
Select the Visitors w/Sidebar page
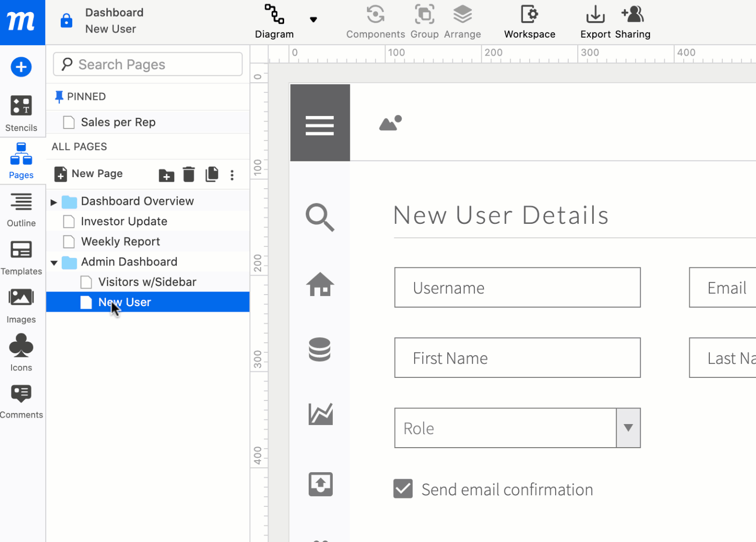pos(147,282)
